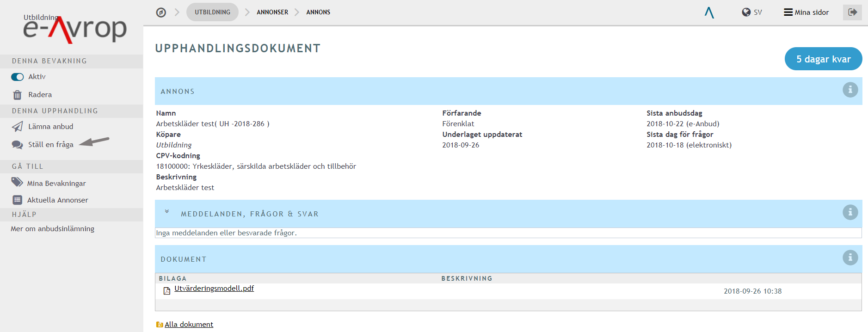The height and width of the screenshot is (332, 868).
Task: Open the Radera link
Action: 40,95
